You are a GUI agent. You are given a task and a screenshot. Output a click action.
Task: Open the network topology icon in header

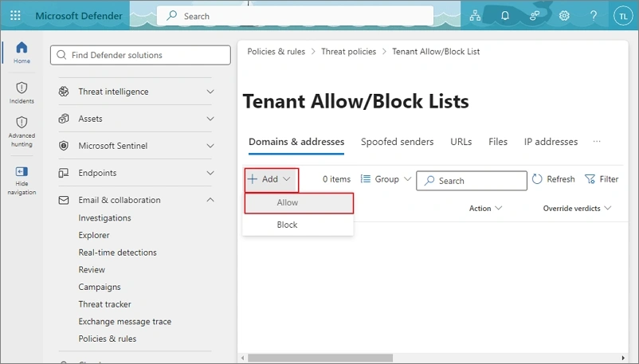click(x=475, y=16)
